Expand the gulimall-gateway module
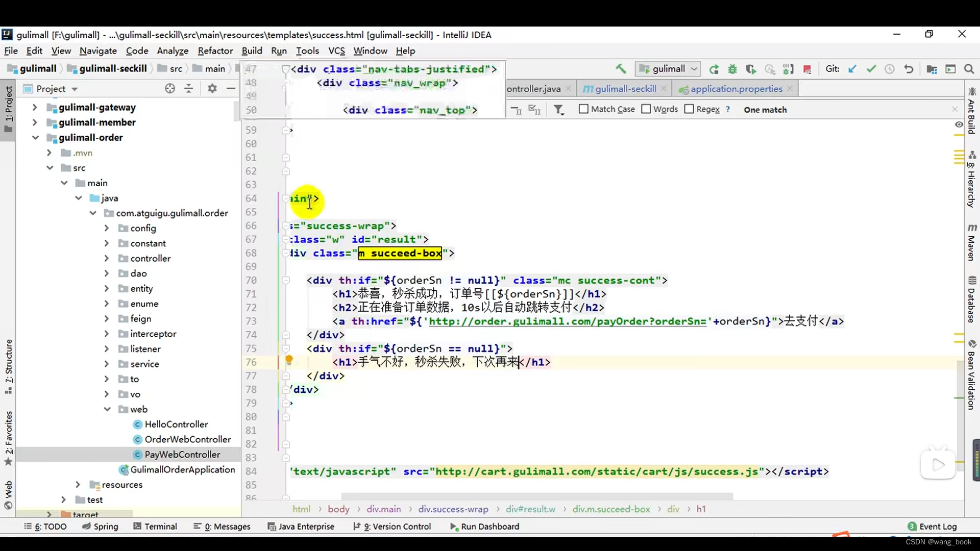The height and width of the screenshot is (551, 980). tap(35, 108)
